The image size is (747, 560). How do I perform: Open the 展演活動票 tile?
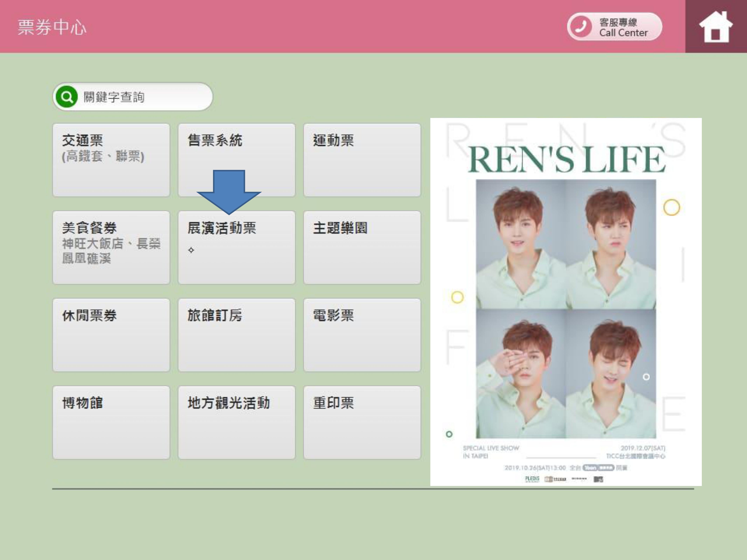[237, 247]
